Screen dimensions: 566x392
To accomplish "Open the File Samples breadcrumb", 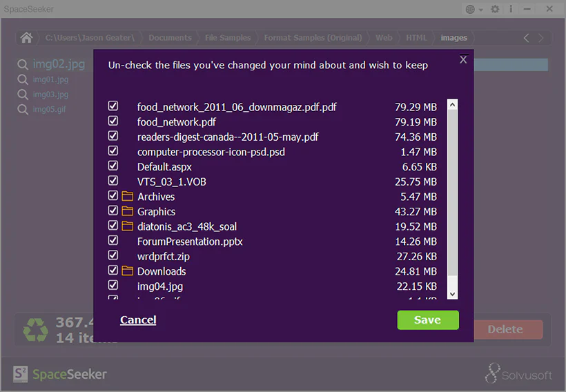I will pyautogui.click(x=228, y=37).
